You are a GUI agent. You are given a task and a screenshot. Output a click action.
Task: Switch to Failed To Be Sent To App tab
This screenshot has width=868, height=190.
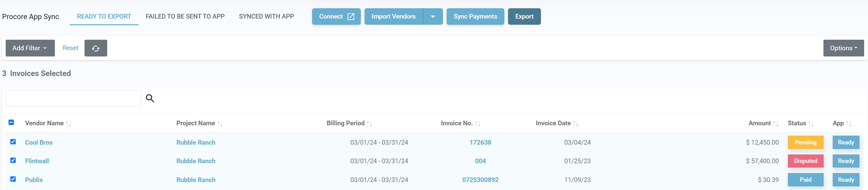pyautogui.click(x=185, y=16)
